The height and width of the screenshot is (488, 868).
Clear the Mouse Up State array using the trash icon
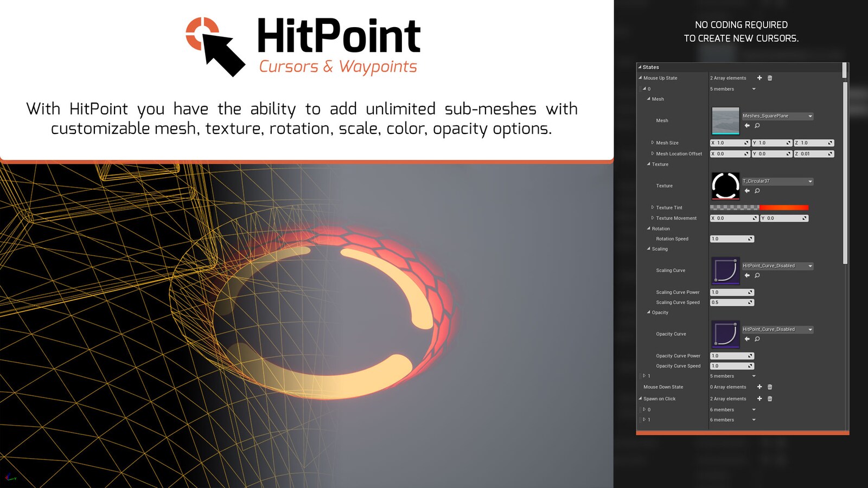tap(770, 78)
